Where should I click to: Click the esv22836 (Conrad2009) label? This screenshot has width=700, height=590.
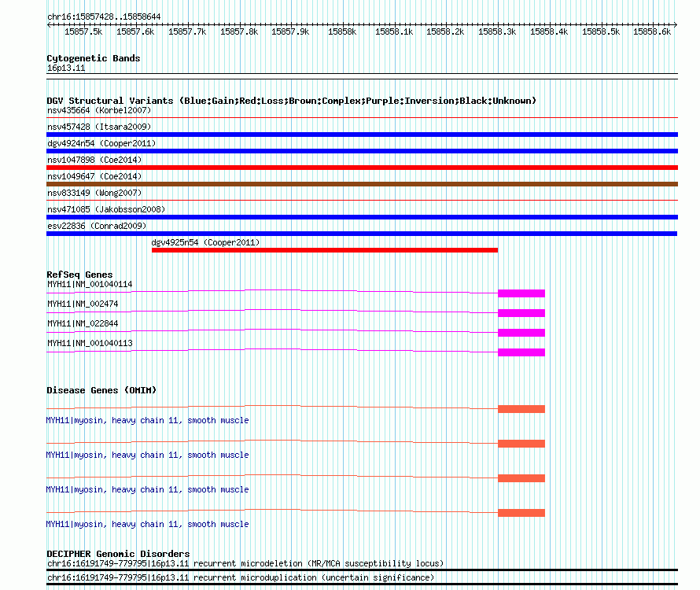pos(97,226)
